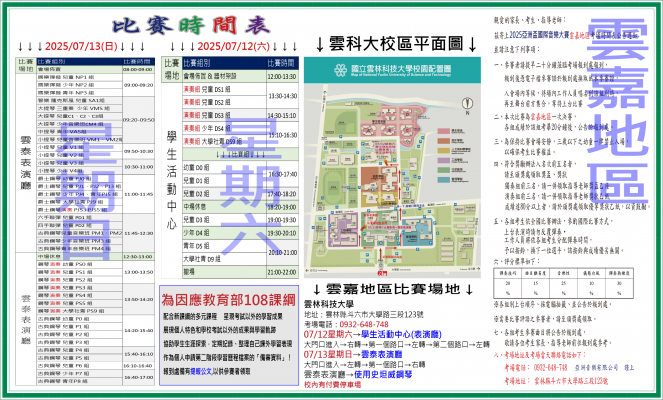This screenshot has height=400, width=663.
Task: Click the blue 使用史坦威鋼琴 text
Action: [383, 374]
